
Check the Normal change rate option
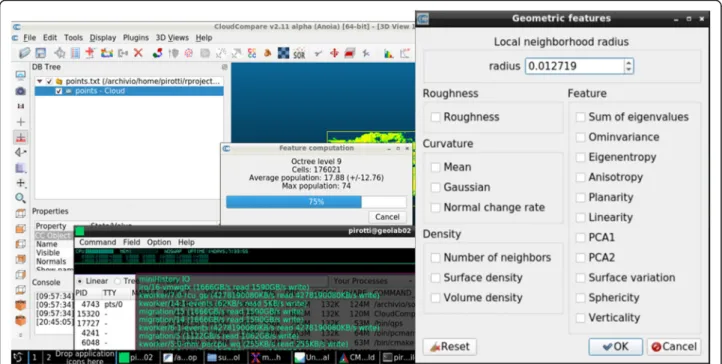click(x=435, y=208)
